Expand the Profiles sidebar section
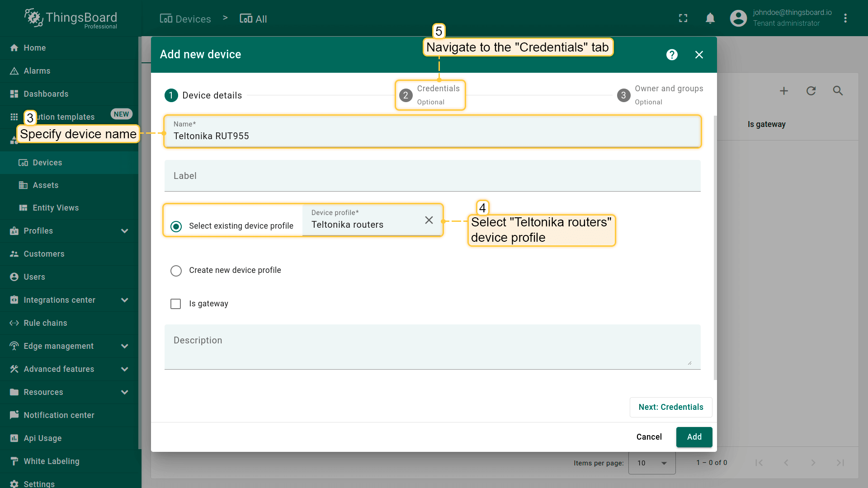Screen dimensions: 868x488 124,231
